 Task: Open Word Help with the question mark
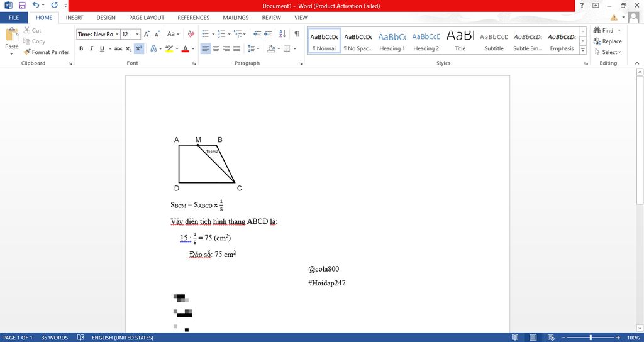point(582,5)
